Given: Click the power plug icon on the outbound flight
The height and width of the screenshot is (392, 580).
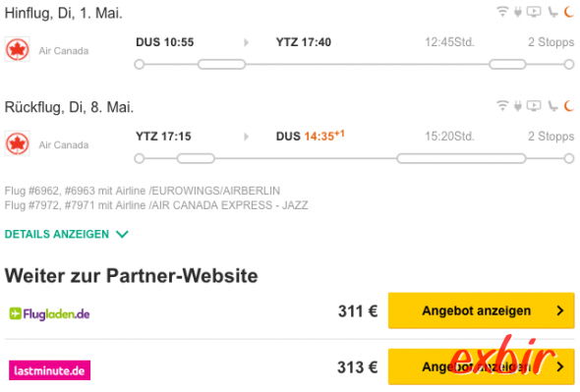Looking at the screenshot, I should click(518, 12).
